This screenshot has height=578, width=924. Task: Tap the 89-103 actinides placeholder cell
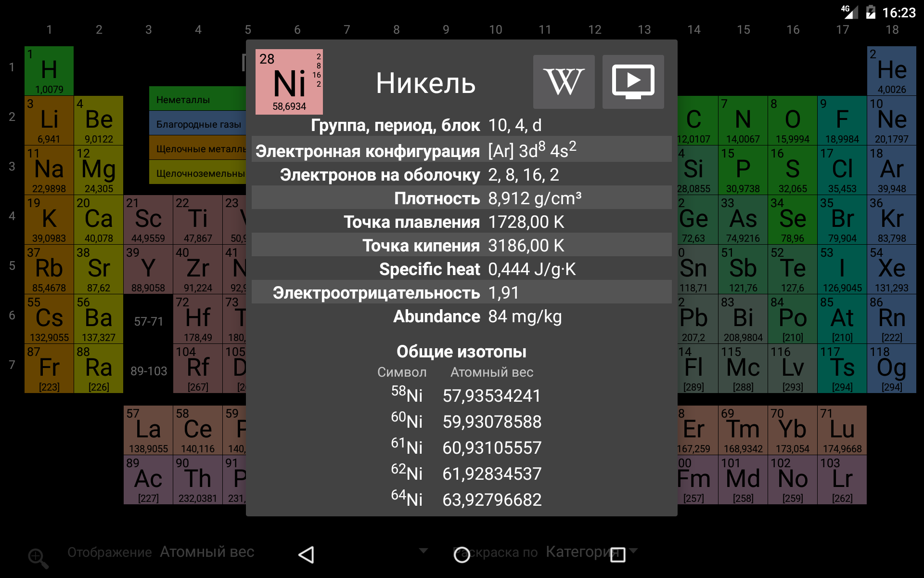click(148, 371)
